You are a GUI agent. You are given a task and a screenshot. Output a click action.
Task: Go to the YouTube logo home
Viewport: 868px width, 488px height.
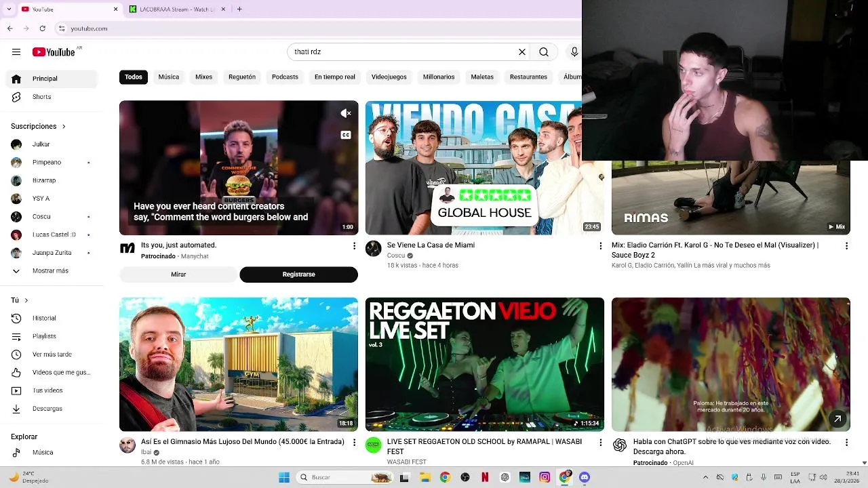[x=54, y=52]
